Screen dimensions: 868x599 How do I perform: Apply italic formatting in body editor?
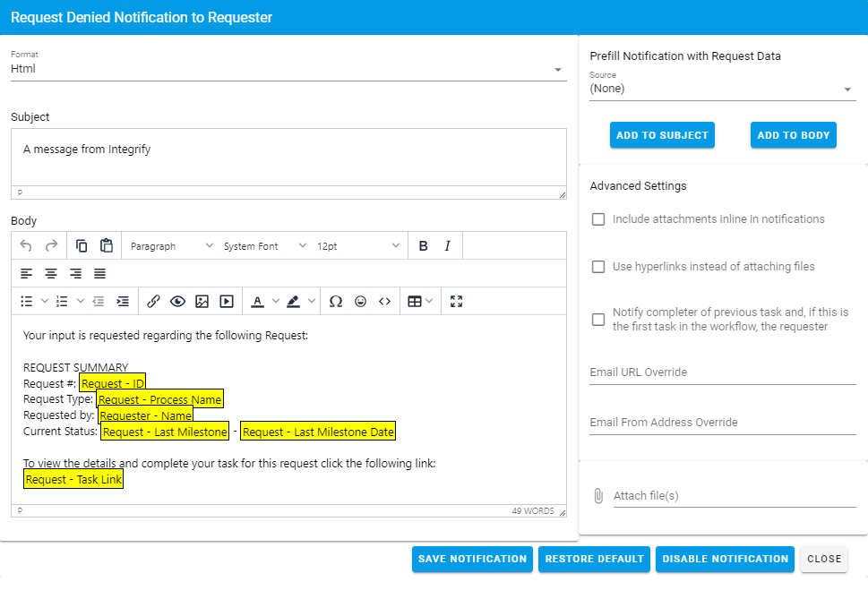447,246
